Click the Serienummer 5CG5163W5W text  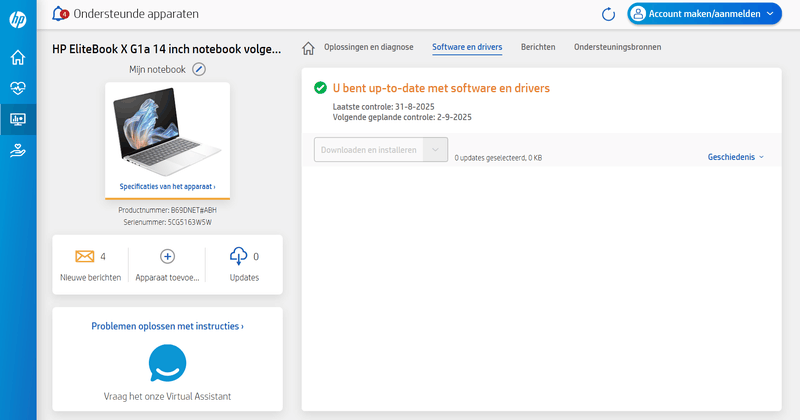pyautogui.click(x=167, y=222)
